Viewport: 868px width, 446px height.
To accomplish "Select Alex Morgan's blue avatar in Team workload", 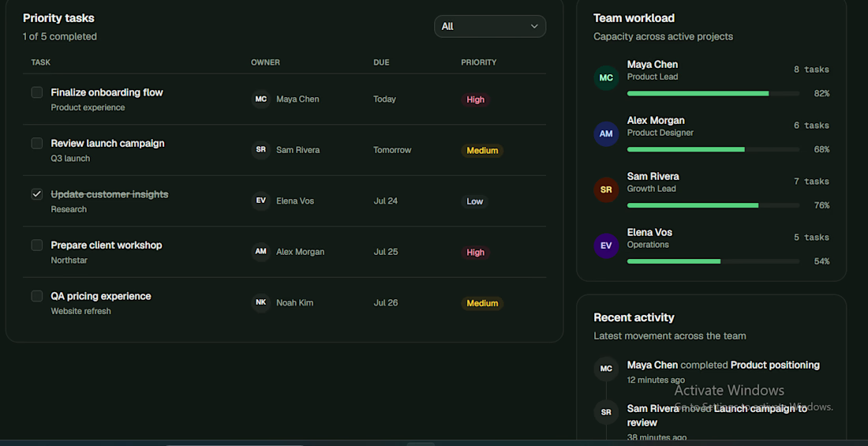I will coord(606,134).
